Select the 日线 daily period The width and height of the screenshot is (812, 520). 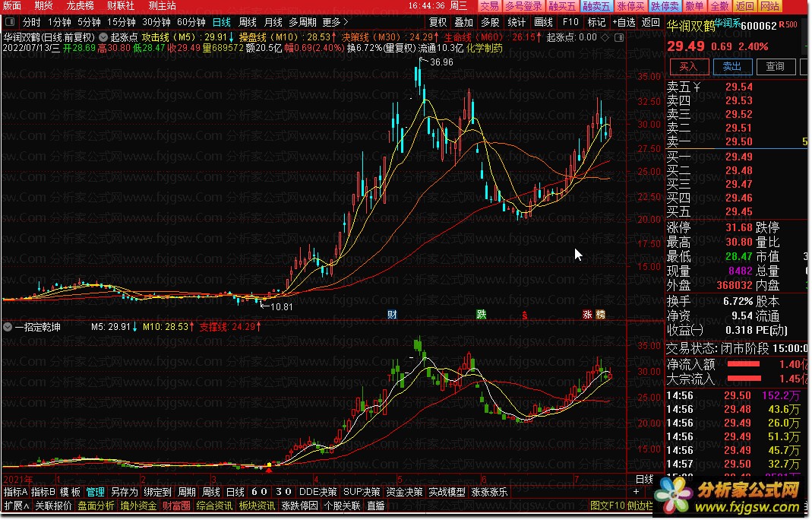(x=222, y=22)
